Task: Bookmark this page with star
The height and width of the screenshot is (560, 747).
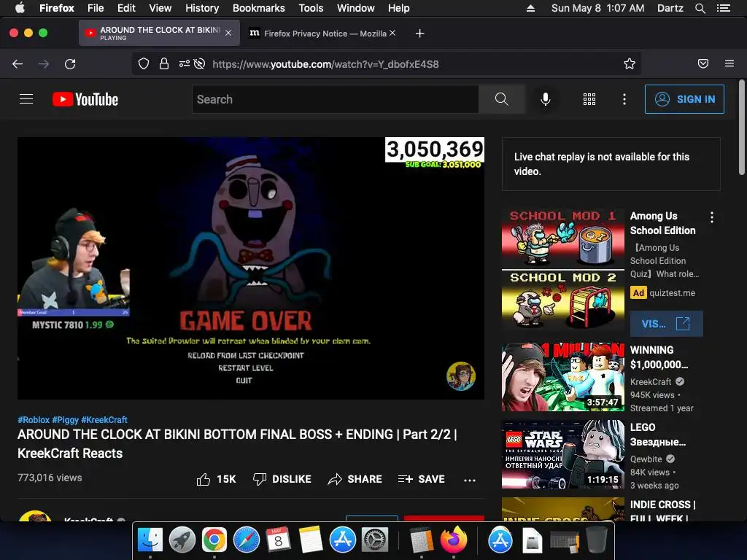Action: point(630,64)
